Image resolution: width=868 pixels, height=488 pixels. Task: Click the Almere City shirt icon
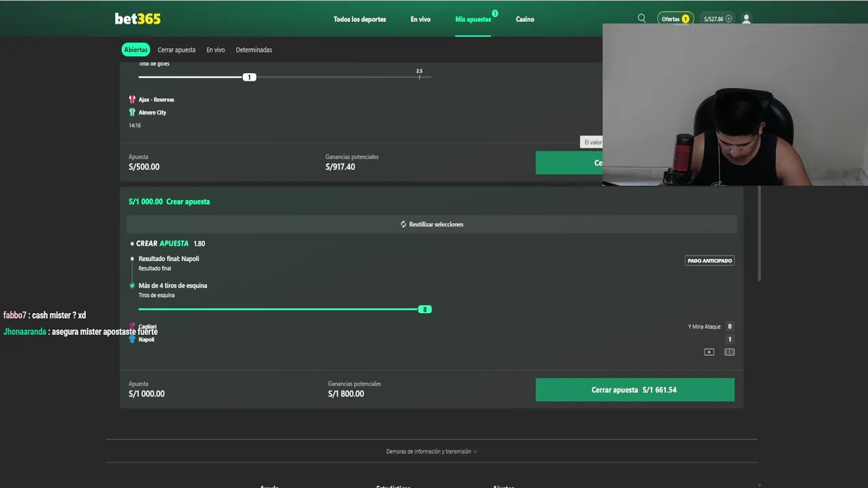[132, 113]
